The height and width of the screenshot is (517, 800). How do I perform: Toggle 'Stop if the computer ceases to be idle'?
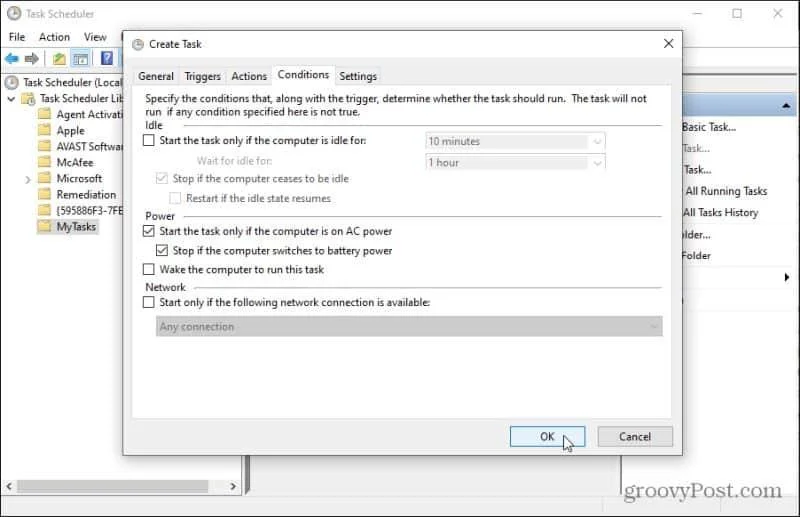162,178
